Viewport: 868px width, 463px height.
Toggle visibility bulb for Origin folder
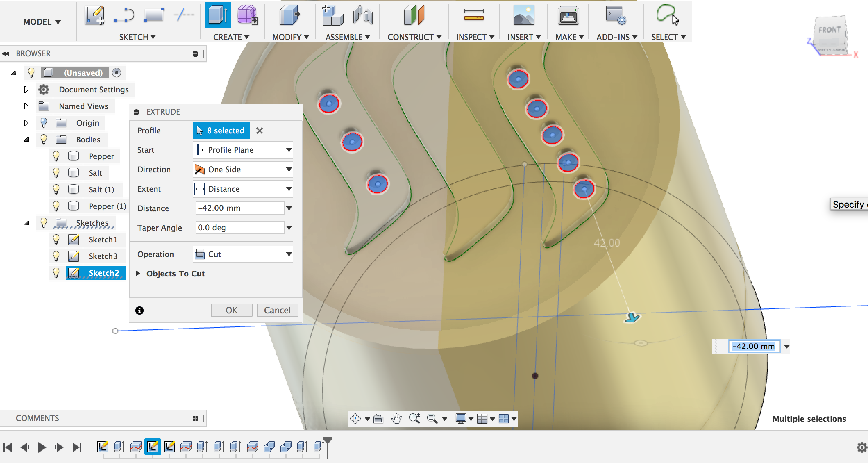click(44, 123)
